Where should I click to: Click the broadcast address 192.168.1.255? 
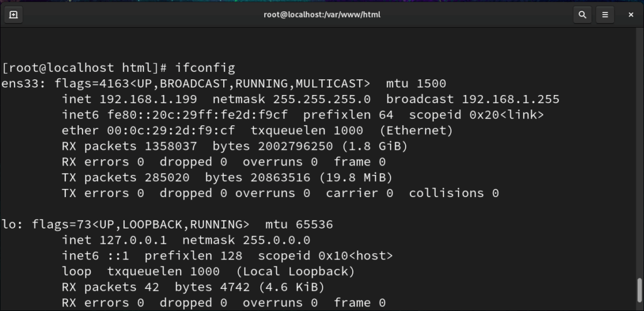[x=511, y=99]
